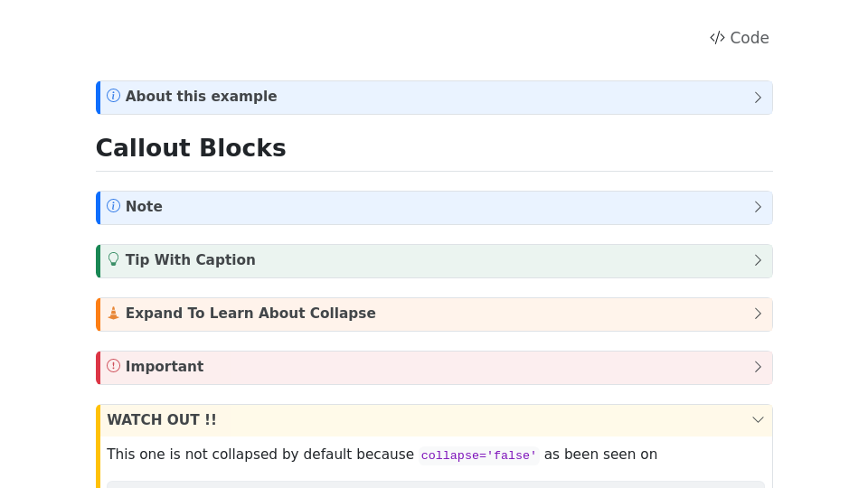Open the Code menu label
The height and width of the screenshot is (488, 868).
click(749, 38)
